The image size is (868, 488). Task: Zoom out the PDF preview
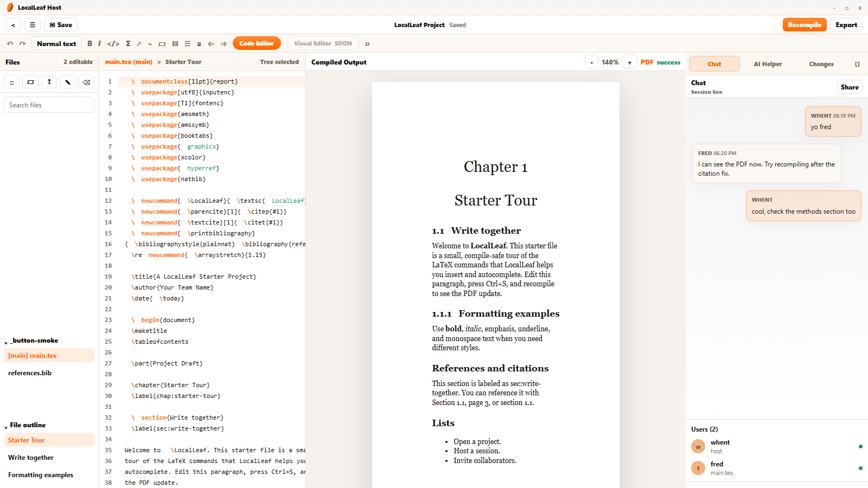(592, 62)
